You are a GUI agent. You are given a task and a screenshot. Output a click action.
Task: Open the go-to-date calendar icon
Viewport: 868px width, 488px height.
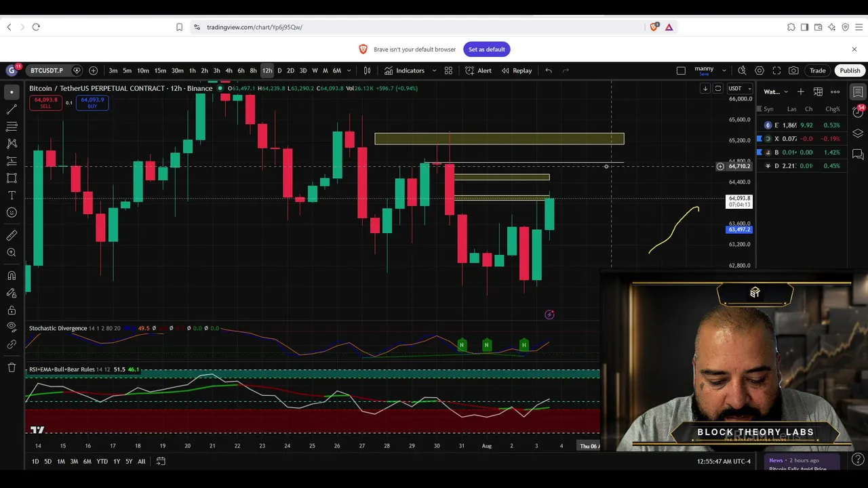(161, 462)
